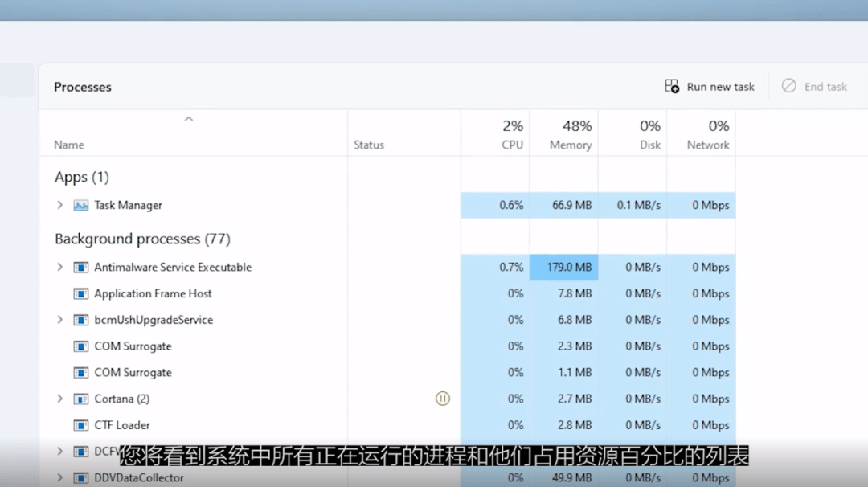868x487 pixels.
Task: Click Task Manager 0.6% CPU value
Action: click(x=511, y=205)
